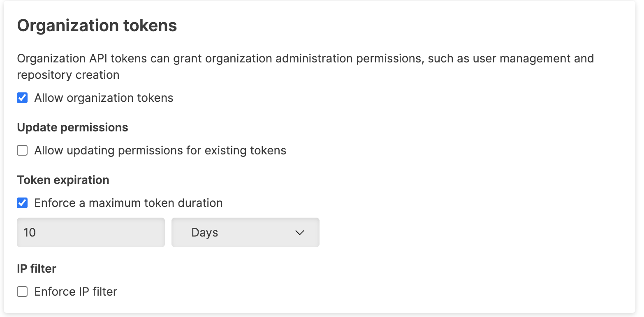Click the "IP filter" subheading
Image resolution: width=644 pixels, height=317 pixels.
tap(37, 269)
